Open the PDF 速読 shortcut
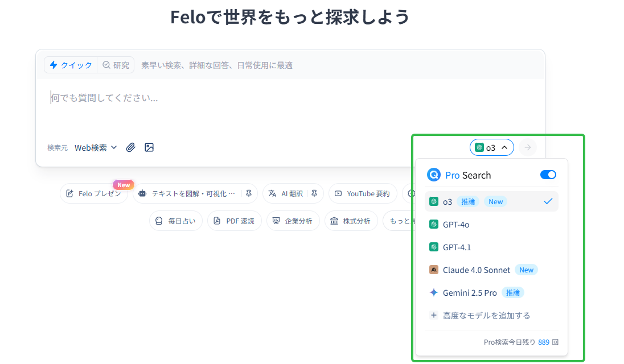The image size is (624, 364). (x=235, y=221)
